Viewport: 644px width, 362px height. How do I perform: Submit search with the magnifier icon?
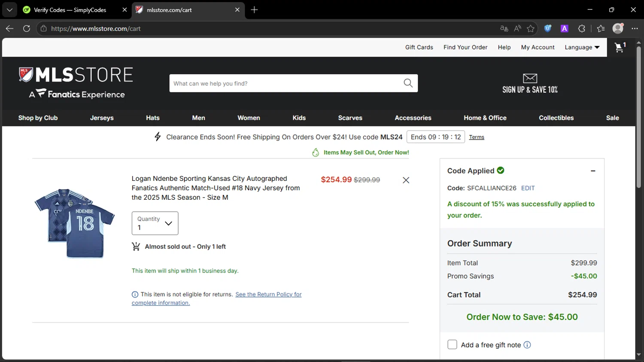click(408, 83)
